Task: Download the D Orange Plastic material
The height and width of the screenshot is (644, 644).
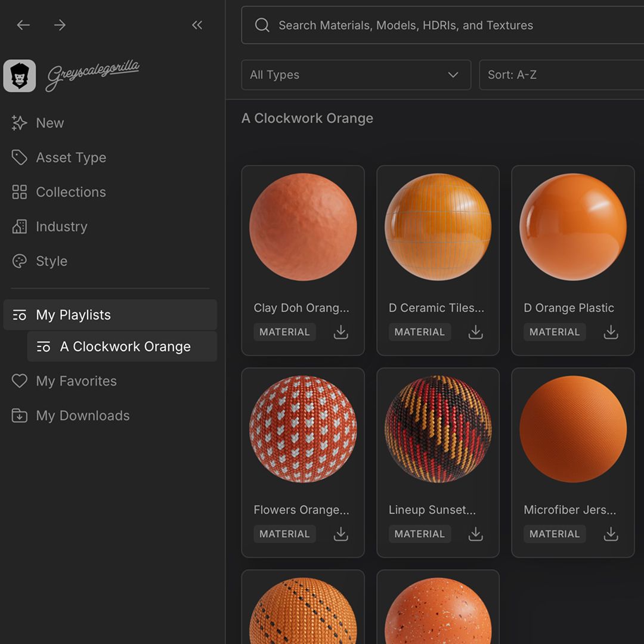Action: [611, 332]
